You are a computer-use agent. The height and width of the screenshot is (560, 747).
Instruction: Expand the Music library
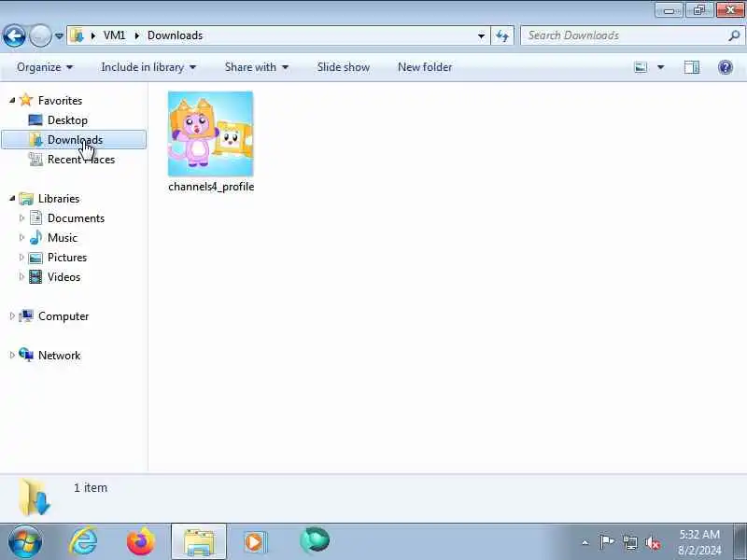[x=21, y=237]
